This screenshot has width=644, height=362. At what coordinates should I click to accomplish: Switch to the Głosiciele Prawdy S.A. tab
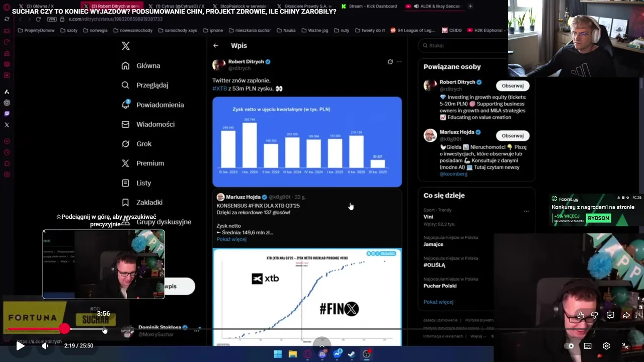click(305, 7)
